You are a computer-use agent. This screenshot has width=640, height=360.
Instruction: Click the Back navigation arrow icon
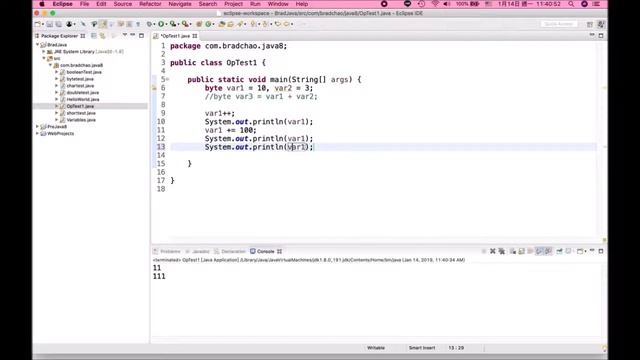point(287,24)
